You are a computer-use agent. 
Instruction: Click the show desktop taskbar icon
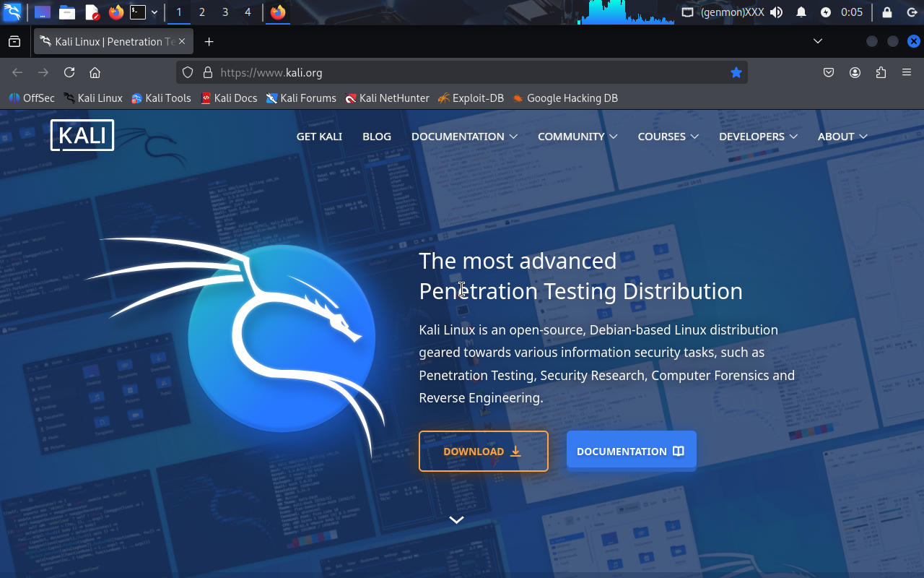pos(43,12)
